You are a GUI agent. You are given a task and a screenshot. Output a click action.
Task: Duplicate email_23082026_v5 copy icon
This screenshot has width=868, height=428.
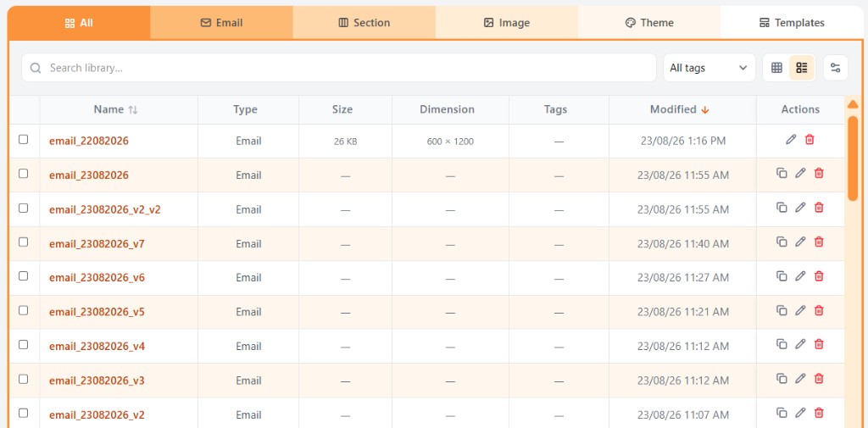pos(782,310)
